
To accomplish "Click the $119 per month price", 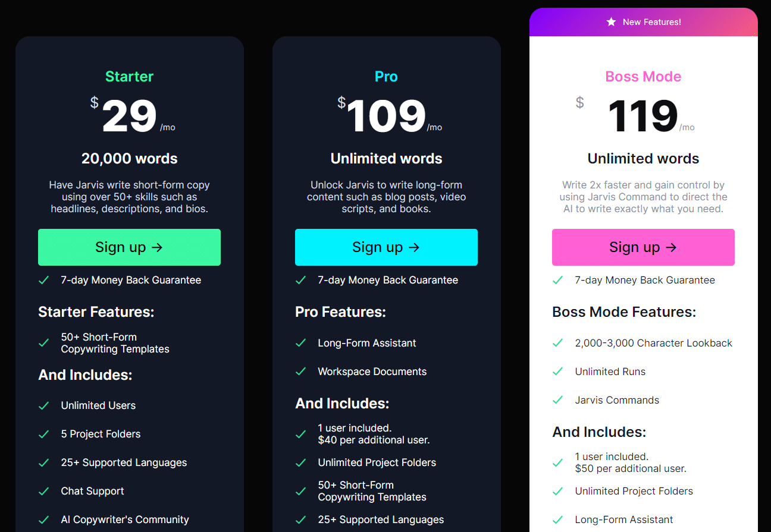I will 635,116.
